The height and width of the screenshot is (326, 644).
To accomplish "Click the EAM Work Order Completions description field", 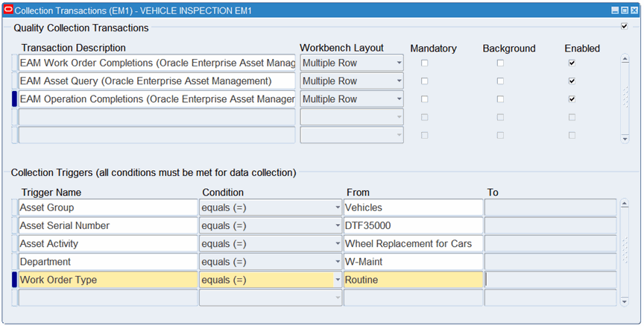I will tap(157, 63).
